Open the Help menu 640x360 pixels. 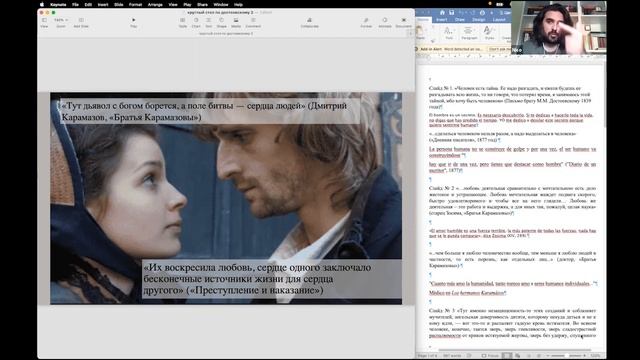(x=238, y=4)
